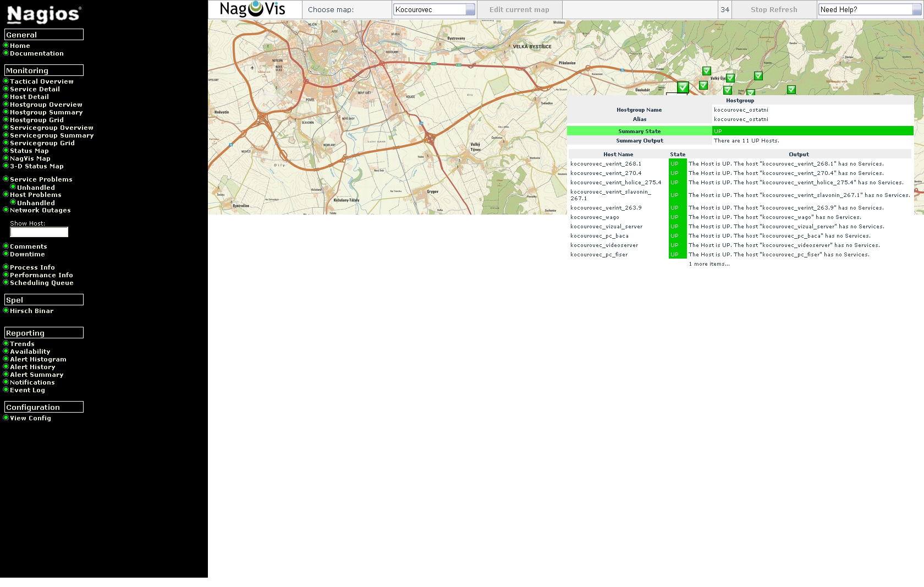Image resolution: width=924 pixels, height=587 pixels.
Task: Open Host Detail in the sidebar
Action: coord(29,97)
